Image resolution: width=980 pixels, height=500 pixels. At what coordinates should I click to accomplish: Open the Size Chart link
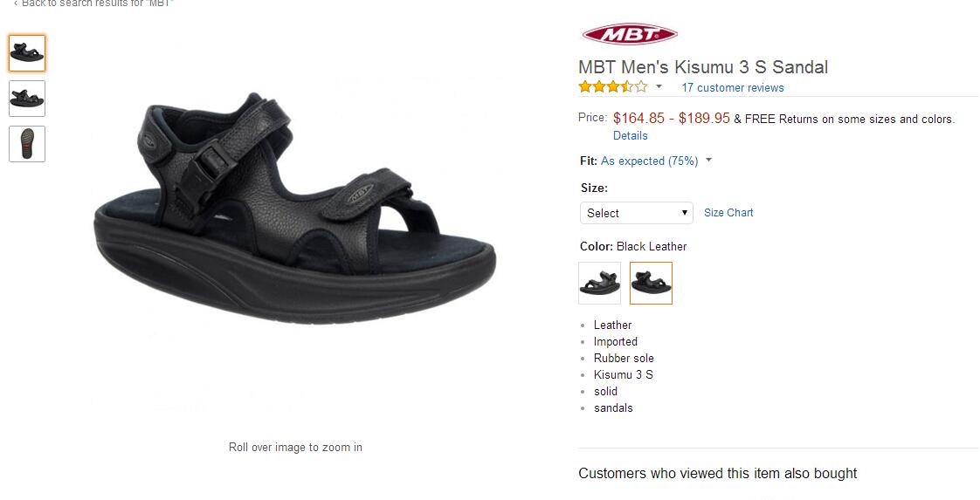coord(728,213)
